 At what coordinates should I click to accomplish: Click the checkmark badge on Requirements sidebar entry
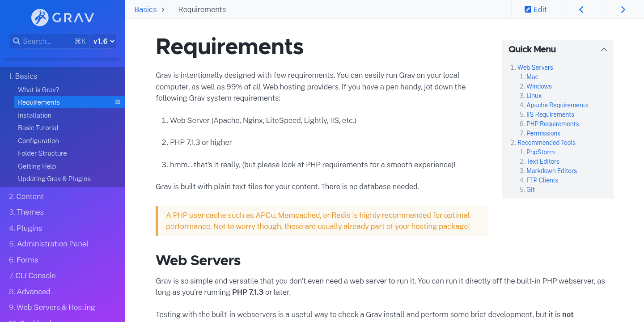tap(118, 102)
